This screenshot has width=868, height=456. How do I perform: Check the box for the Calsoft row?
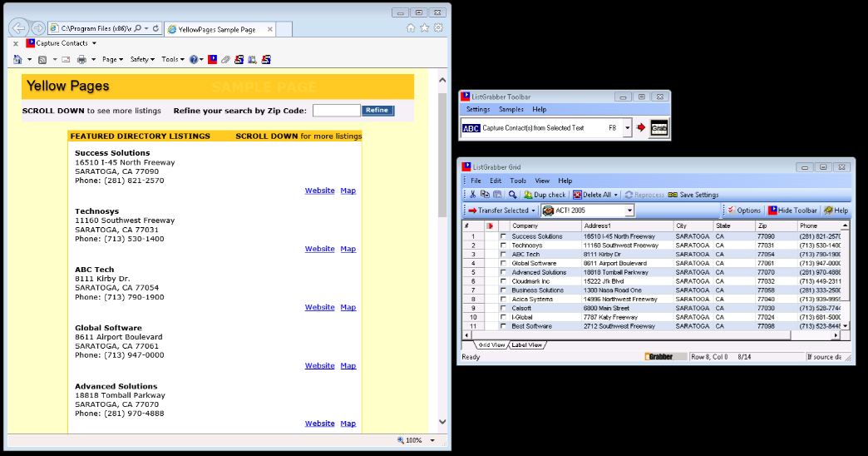pyautogui.click(x=503, y=308)
